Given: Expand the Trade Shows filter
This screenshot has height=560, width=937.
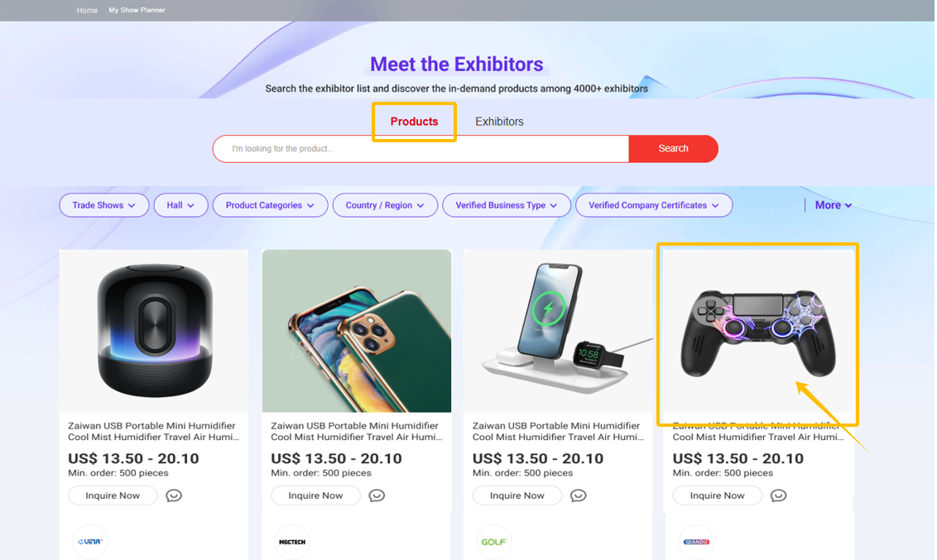Looking at the screenshot, I should pyautogui.click(x=103, y=205).
